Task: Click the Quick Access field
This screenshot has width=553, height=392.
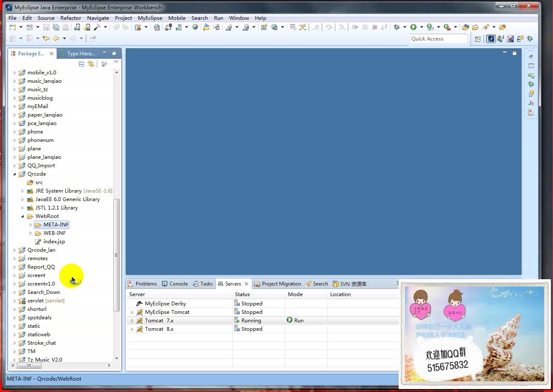Action: (438, 38)
